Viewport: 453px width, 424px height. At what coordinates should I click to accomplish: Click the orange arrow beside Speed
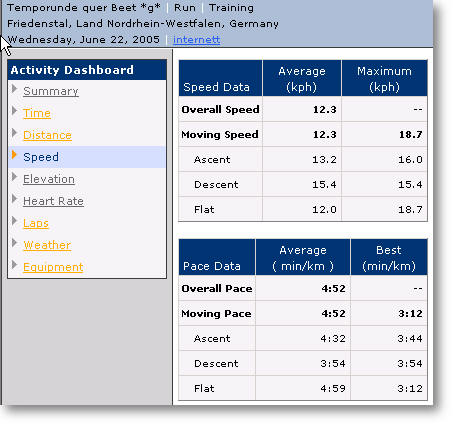[x=14, y=155]
